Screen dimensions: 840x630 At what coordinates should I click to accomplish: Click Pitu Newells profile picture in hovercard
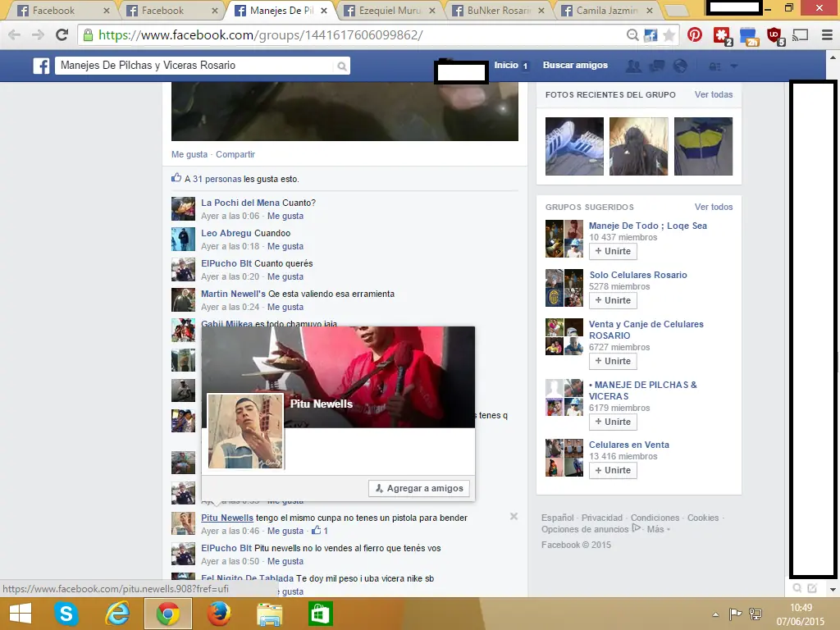(245, 431)
